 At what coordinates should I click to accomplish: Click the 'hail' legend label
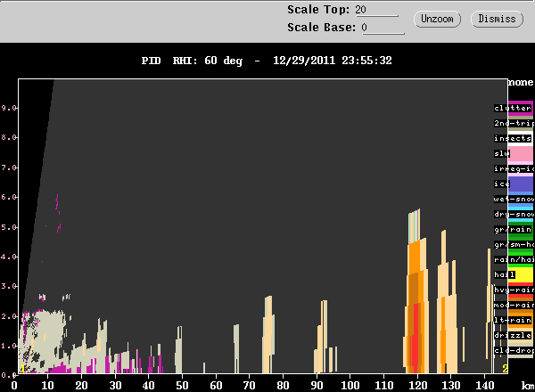tap(505, 274)
